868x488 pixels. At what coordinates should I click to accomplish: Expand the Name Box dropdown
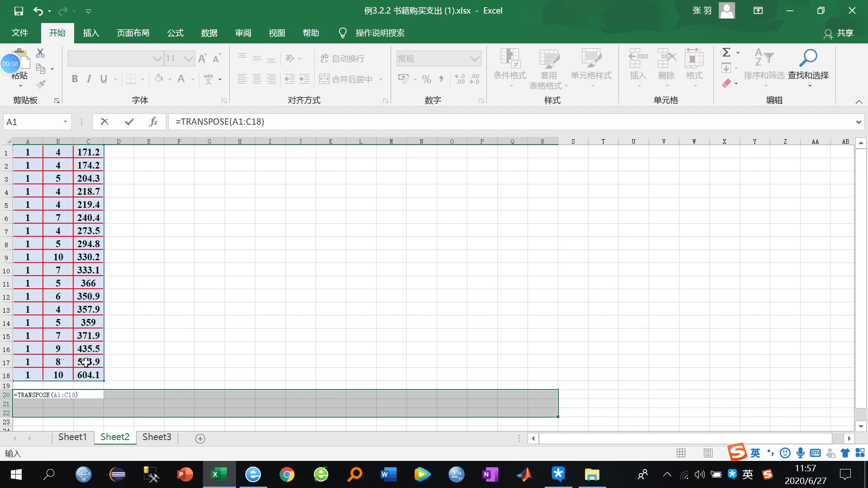[x=65, y=122]
